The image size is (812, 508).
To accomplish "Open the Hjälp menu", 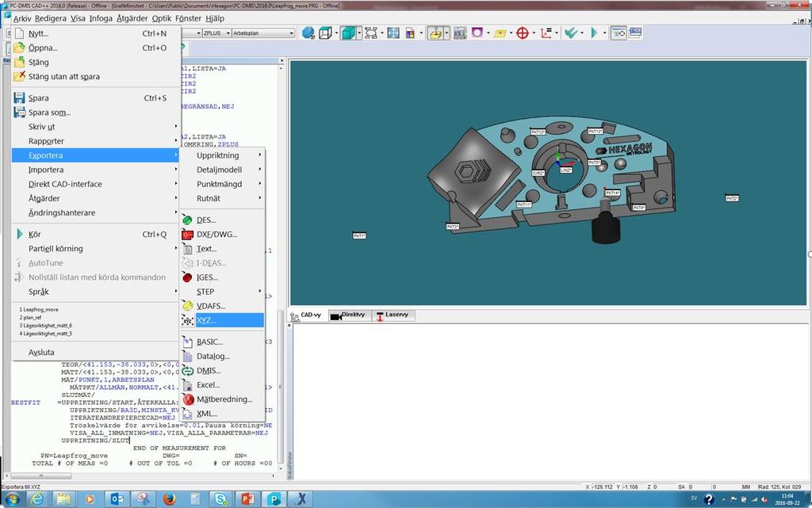I will [x=215, y=18].
